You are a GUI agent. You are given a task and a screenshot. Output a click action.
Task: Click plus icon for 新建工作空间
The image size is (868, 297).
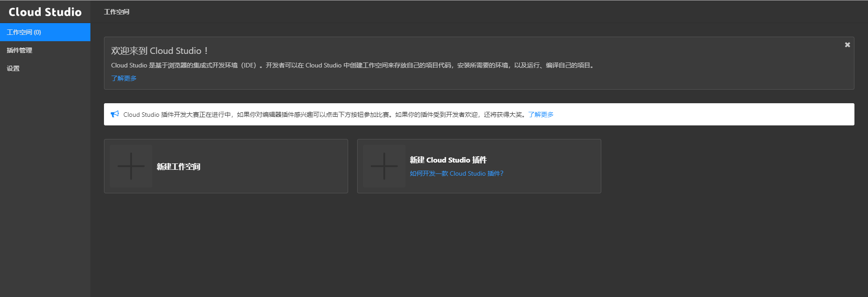pyautogui.click(x=131, y=166)
